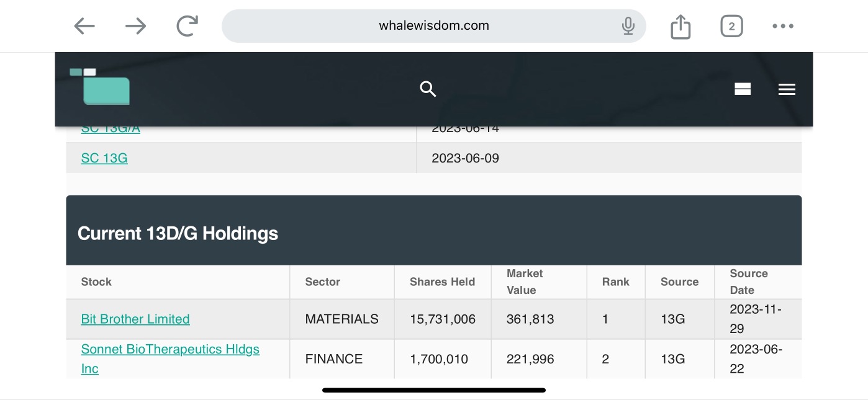The image size is (868, 400).
Task: Click the WhaleWisdom logo
Action: click(x=100, y=86)
